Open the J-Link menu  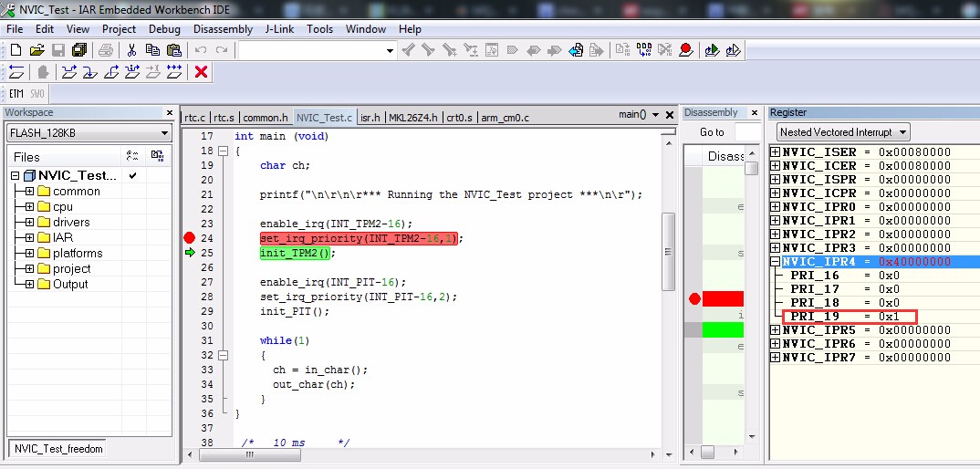coord(281,29)
